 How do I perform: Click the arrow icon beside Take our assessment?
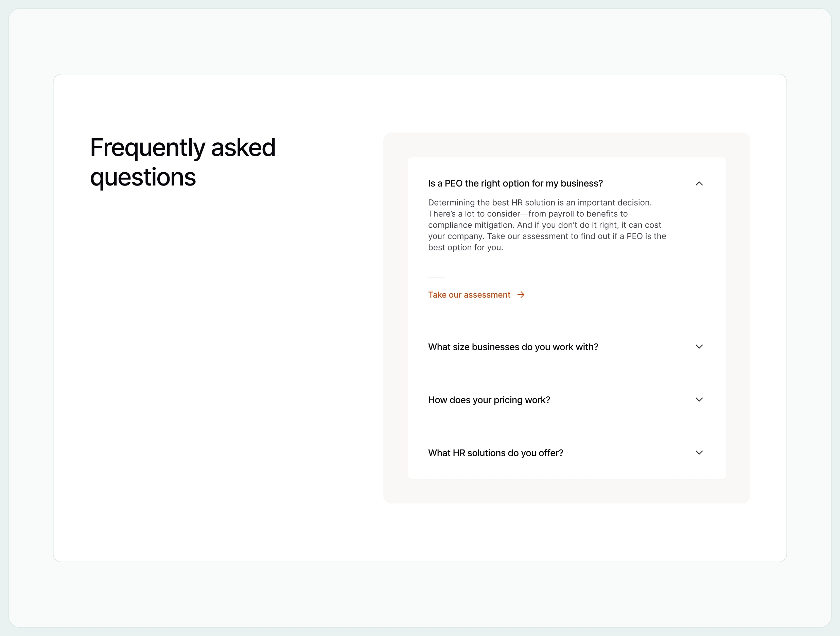pos(521,295)
